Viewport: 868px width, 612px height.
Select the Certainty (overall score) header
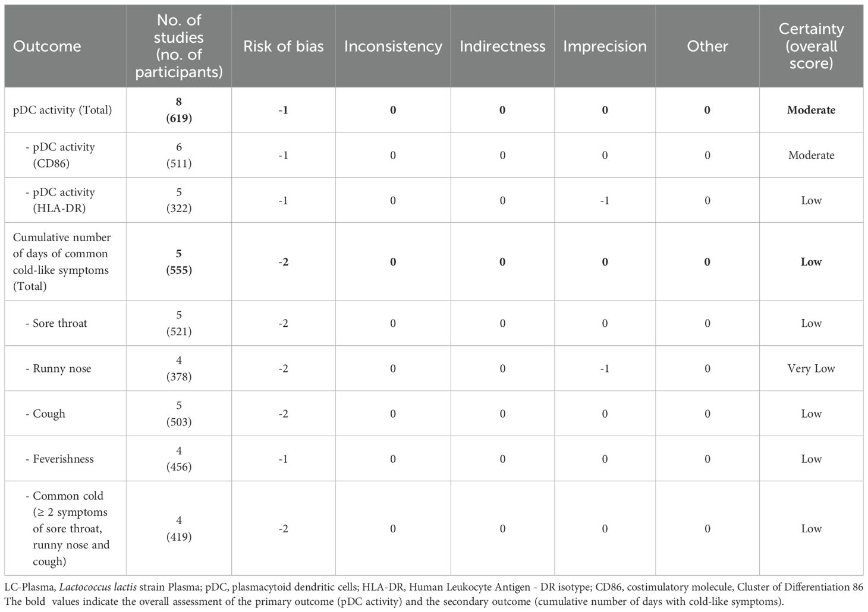point(811,46)
